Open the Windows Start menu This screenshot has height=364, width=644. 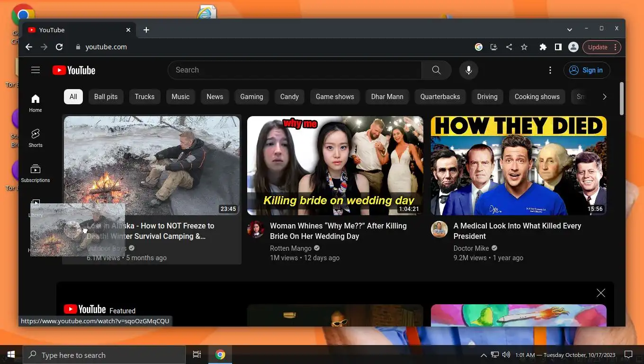coord(11,355)
